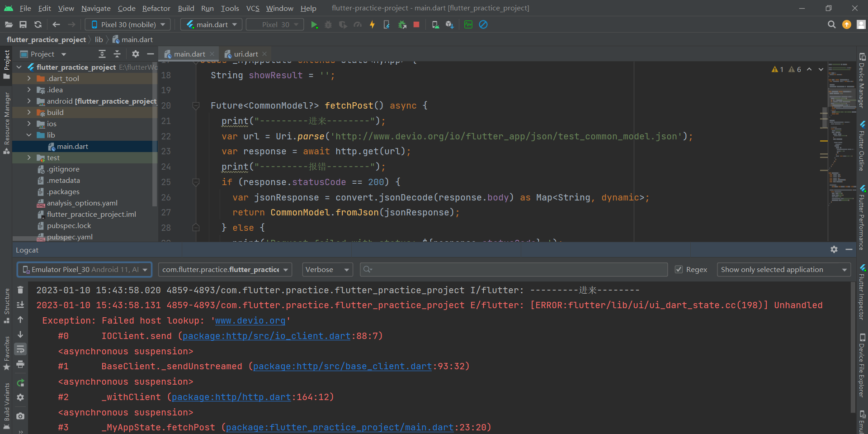The height and width of the screenshot is (434, 868).
Task: Open the Pixel 30 (mobile) device selector
Action: click(x=128, y=24)
